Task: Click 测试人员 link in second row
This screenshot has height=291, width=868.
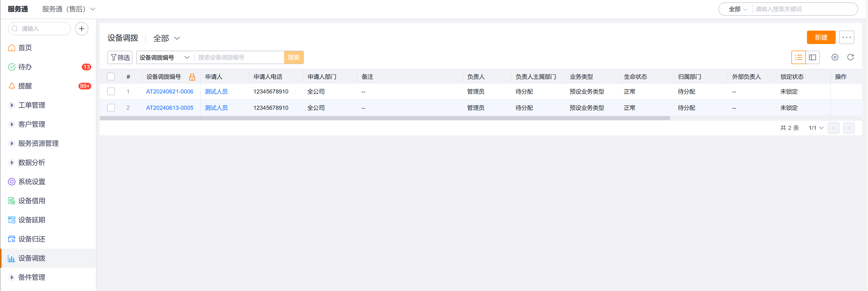Action: click(216, 108)
